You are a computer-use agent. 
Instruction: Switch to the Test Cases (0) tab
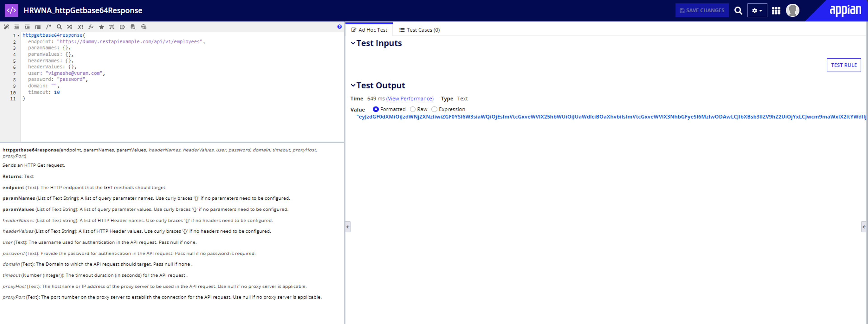coord(420,30)
